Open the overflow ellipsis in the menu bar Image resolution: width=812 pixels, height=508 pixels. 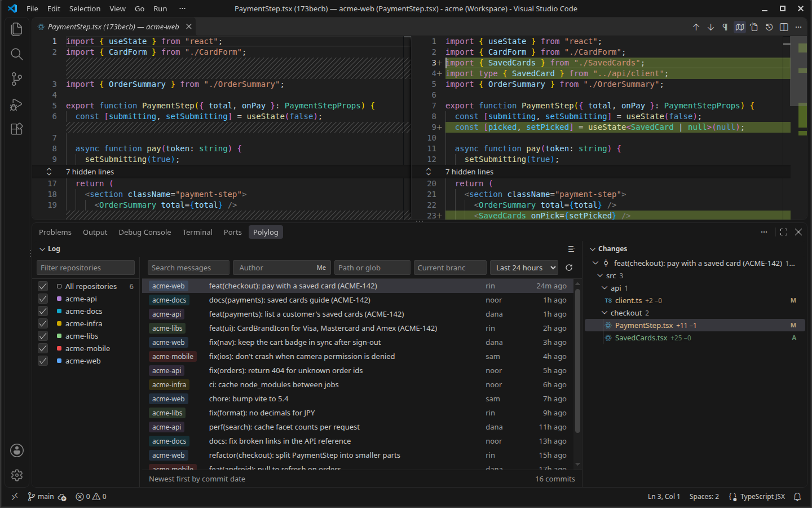[x=182, y=8]
